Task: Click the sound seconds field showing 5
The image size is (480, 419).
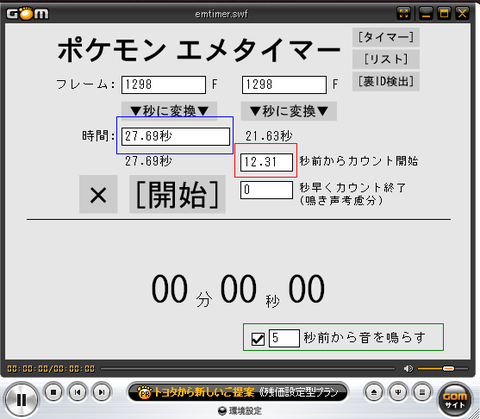Action: pyautogui.click(x=284, y=338)
